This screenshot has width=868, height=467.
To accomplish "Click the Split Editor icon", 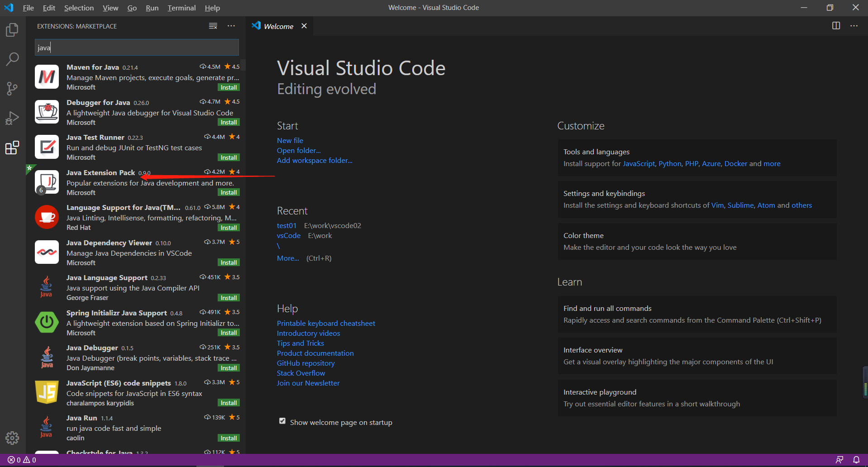I will coord(835,26).
